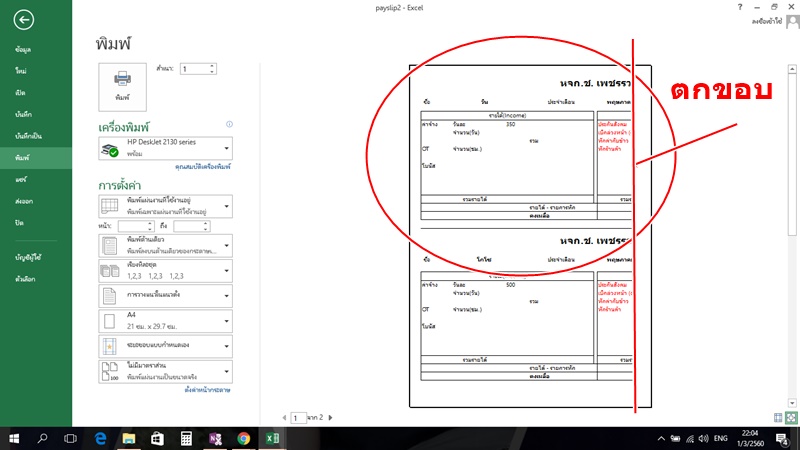Open the ส่งออก (Export) sidebar item
The width and height of the screenshot is (800, 450).
click(24, 202)
